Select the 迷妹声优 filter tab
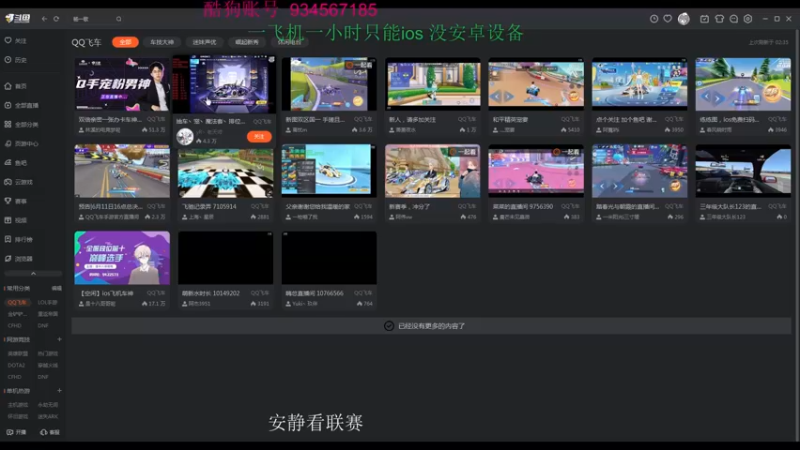This screenshot has height=450, width=800. point(204,42)
